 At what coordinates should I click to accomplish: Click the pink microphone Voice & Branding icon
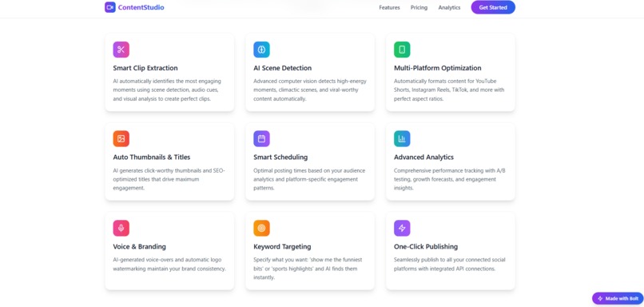tap(121, 228)
